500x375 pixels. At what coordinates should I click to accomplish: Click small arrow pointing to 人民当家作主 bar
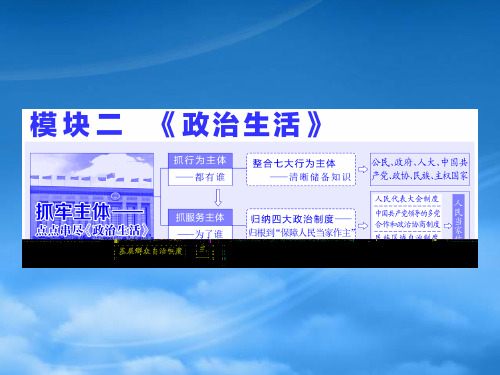pyautogui.click(x=448, y=226)
